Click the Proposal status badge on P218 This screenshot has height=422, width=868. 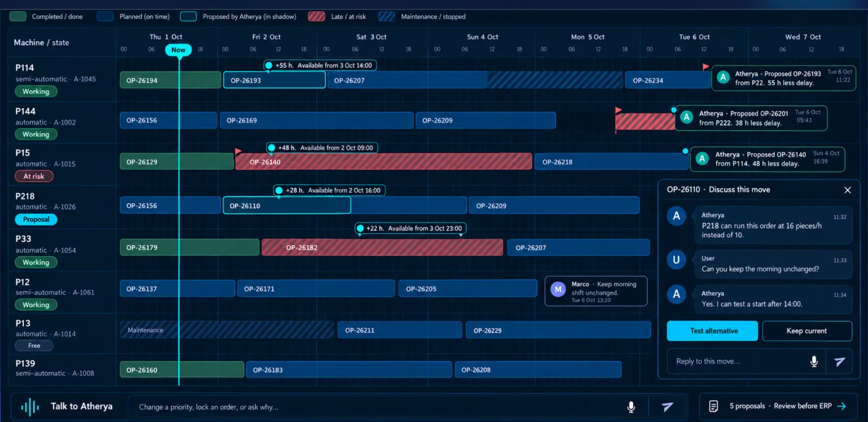coord(36,219)
